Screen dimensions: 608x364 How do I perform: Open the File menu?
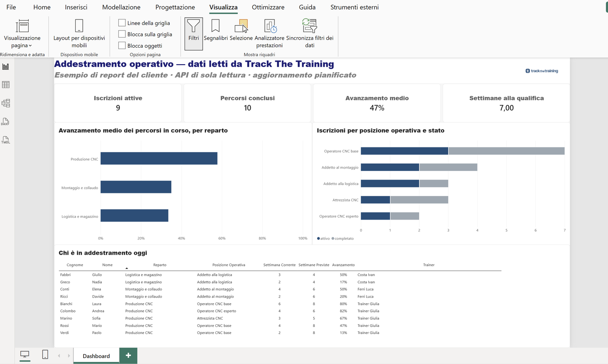point(11,7)
